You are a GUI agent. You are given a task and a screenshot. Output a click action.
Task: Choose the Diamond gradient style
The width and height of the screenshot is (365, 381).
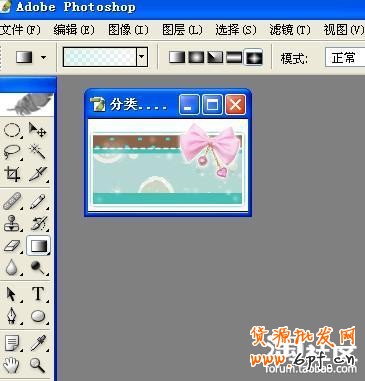(254, 57)
